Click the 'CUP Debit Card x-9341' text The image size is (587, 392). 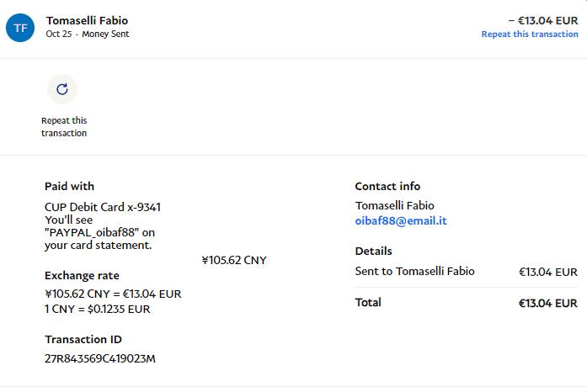tap(103, 206)
